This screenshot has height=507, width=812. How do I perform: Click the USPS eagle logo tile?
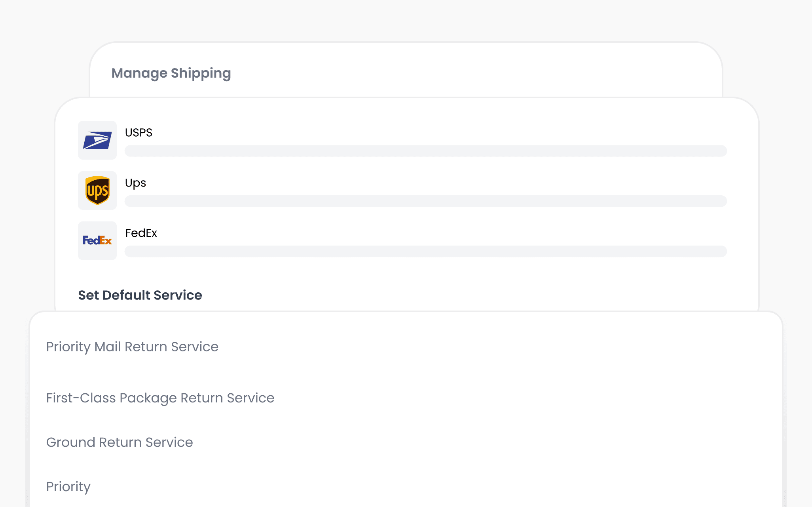point(97,140)
